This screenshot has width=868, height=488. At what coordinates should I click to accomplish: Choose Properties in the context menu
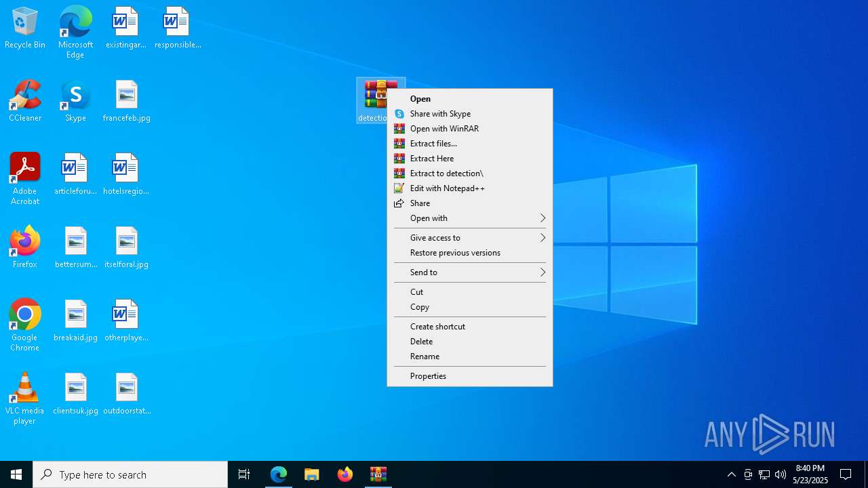click(x=470, y=376)
